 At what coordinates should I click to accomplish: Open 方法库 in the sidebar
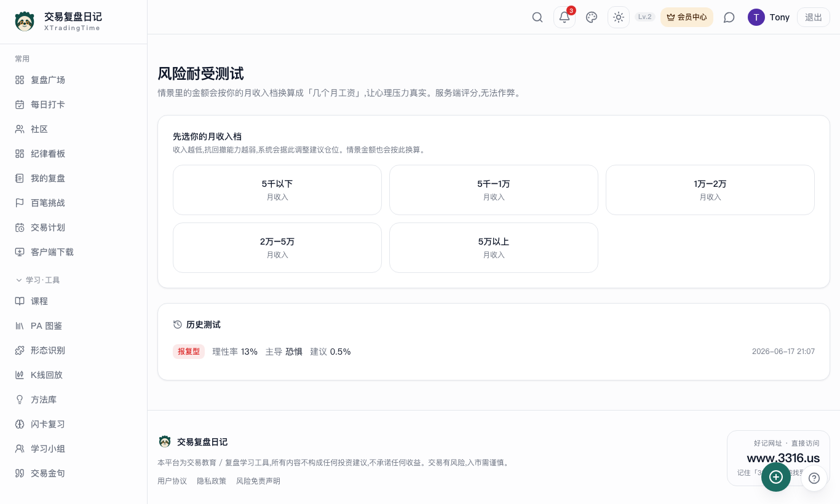click(x=73, y=400)
